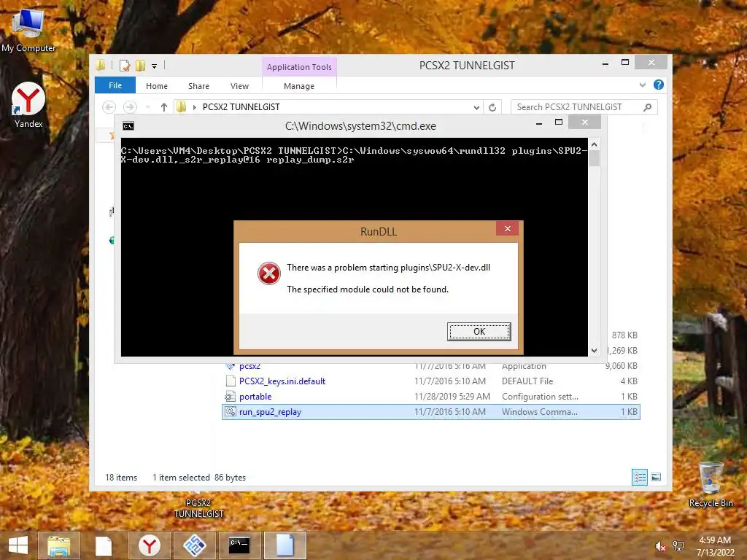Refresh the PCSX2 TUNNELGIST folder
This screenshot has width=747, height=560.
tap(492, 107)
